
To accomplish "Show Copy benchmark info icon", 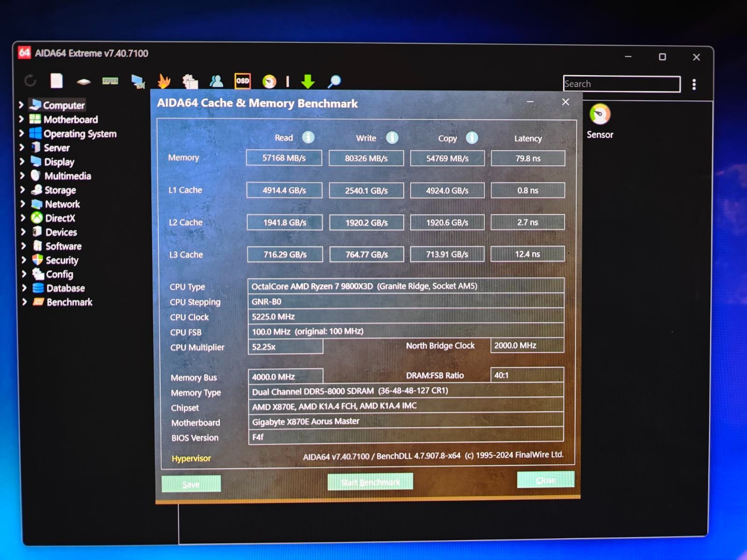I will pos(472,138).
